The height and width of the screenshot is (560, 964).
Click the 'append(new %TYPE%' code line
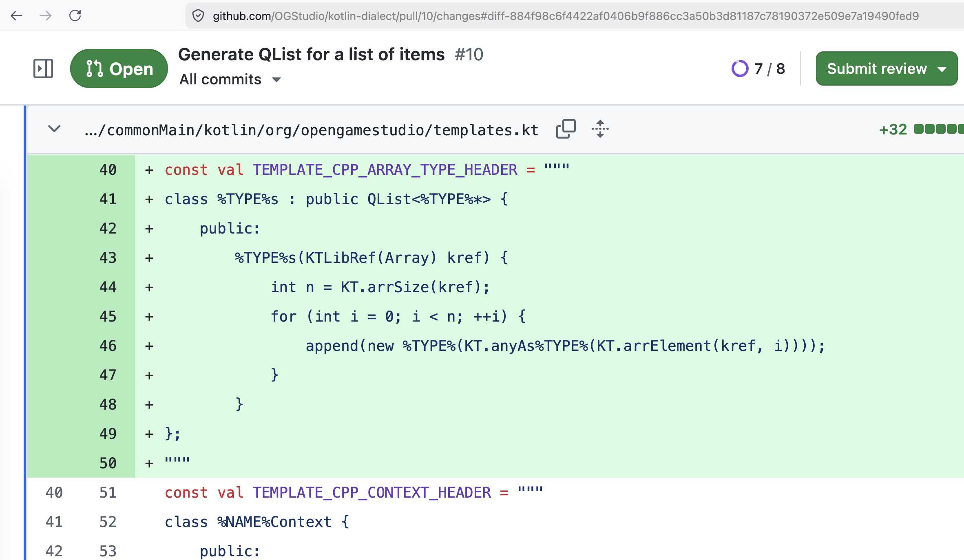tap(566, 346)
